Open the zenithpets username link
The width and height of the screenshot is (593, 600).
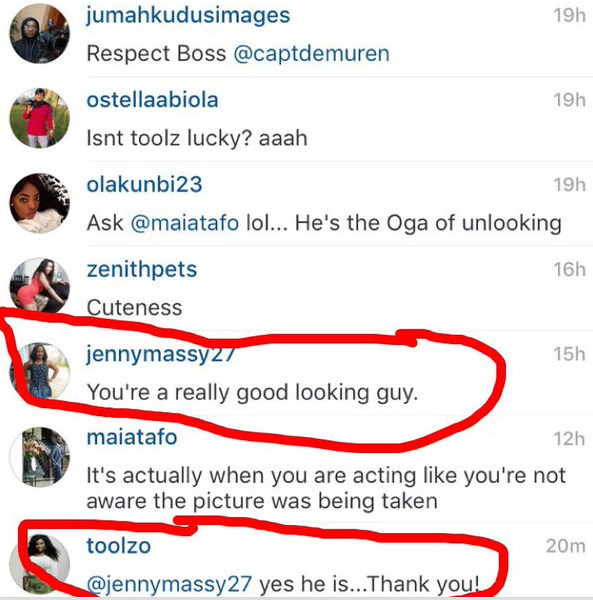pos(142,270)
